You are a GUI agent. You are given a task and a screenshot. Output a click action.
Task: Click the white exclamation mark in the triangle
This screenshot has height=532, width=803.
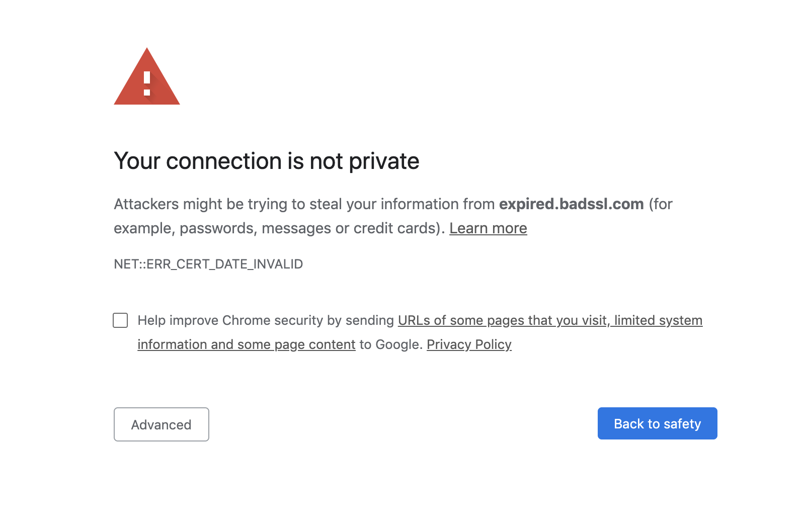[147, 83]
